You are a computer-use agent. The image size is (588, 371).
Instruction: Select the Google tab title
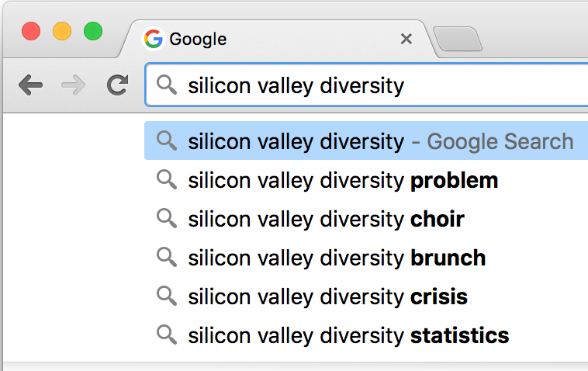pyautogui.click(x=198, y=40)
